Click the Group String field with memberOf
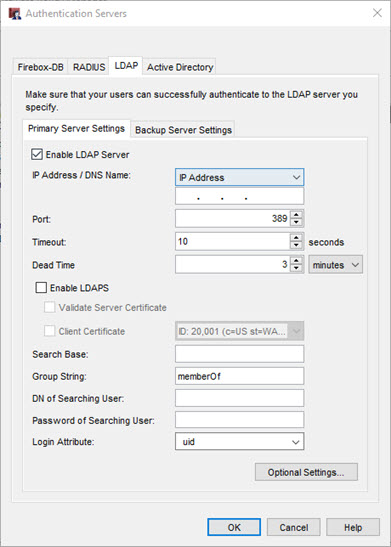 [x=239, y=376]
